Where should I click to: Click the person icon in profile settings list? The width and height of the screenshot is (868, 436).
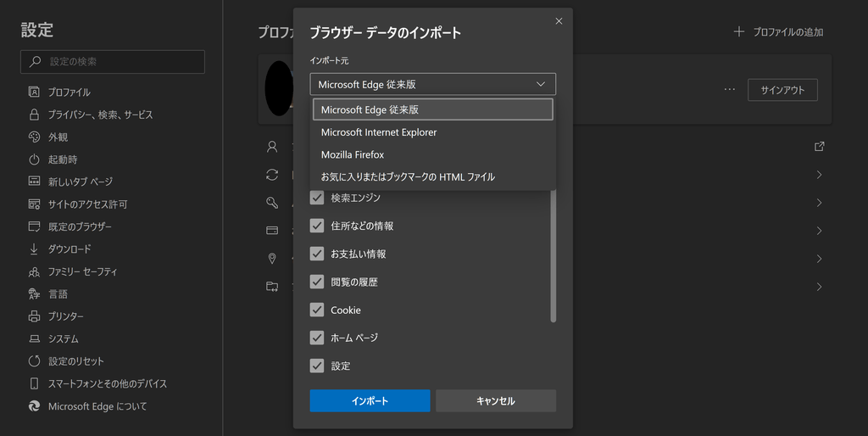272,146
